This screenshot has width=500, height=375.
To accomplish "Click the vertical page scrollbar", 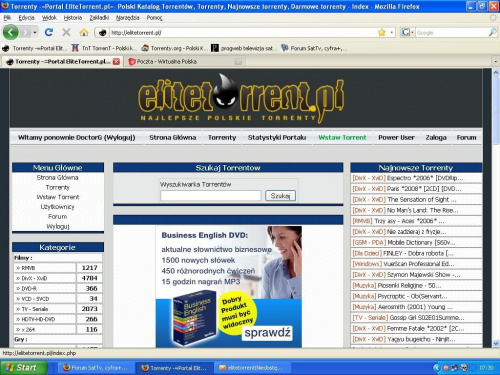I will click(496, 208).
